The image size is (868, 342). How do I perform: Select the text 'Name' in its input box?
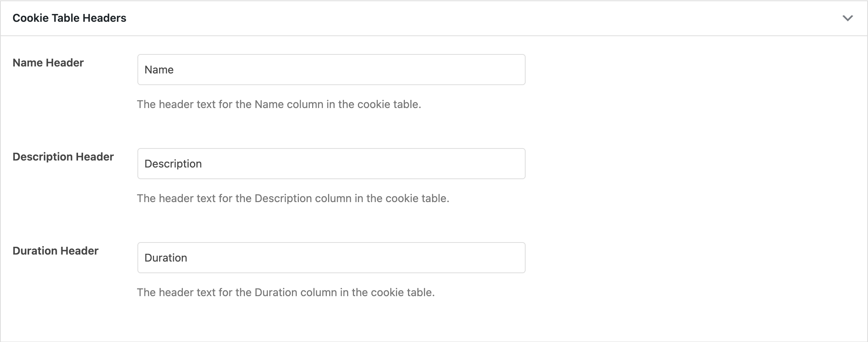point(158,69)
